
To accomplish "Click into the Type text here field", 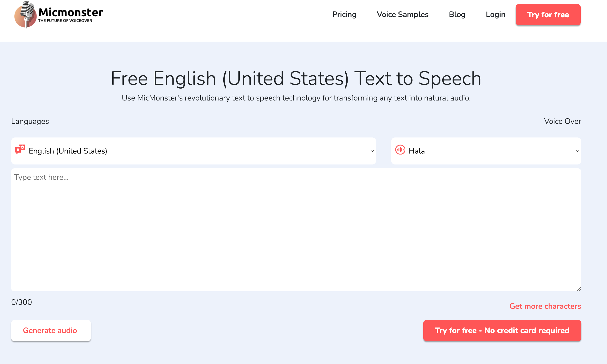I will pos(296,230).
